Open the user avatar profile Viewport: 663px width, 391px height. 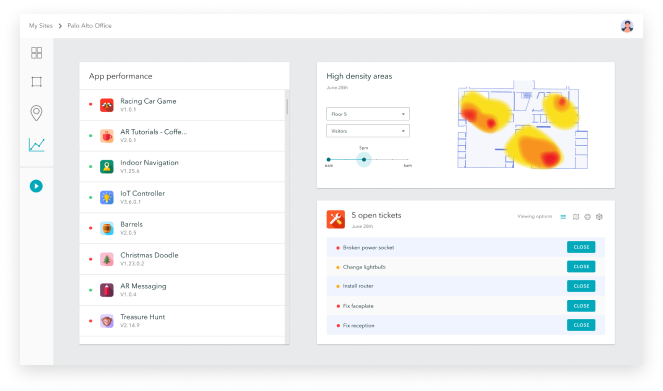point(627,26)
